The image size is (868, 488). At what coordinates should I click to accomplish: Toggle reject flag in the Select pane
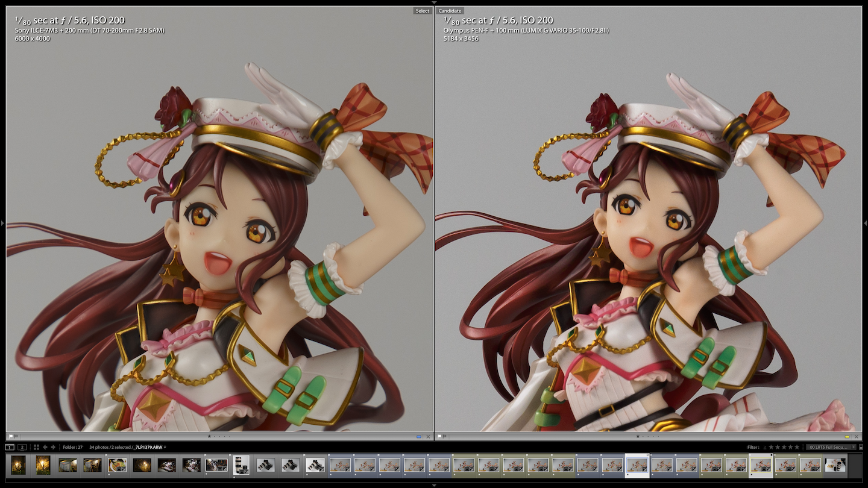(16, 436)
